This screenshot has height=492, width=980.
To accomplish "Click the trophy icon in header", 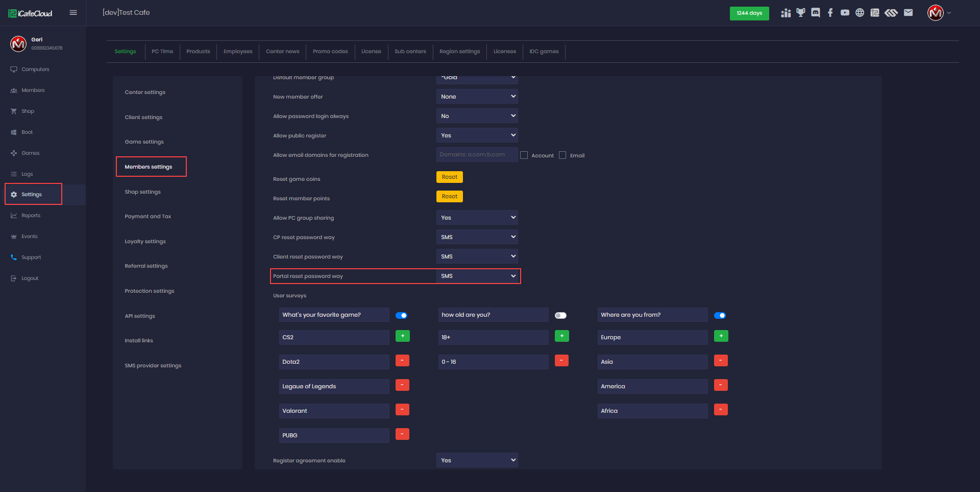I will coord(800,13).
